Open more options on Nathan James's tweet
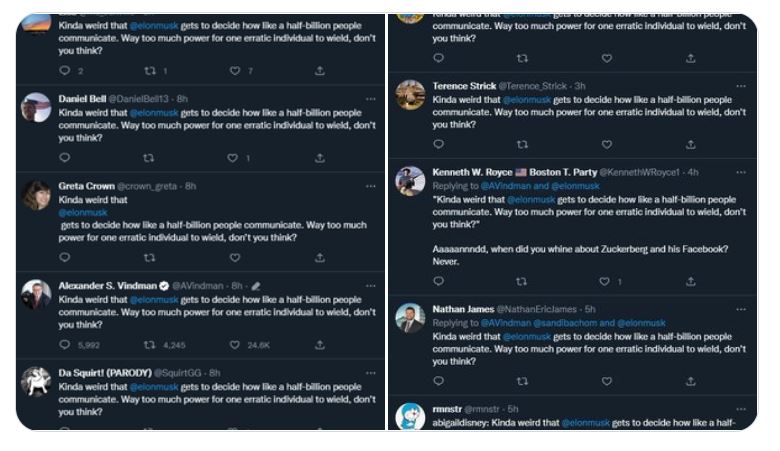Screen dimensions: 780x451 pyautogui.click(x=741, y=310)
